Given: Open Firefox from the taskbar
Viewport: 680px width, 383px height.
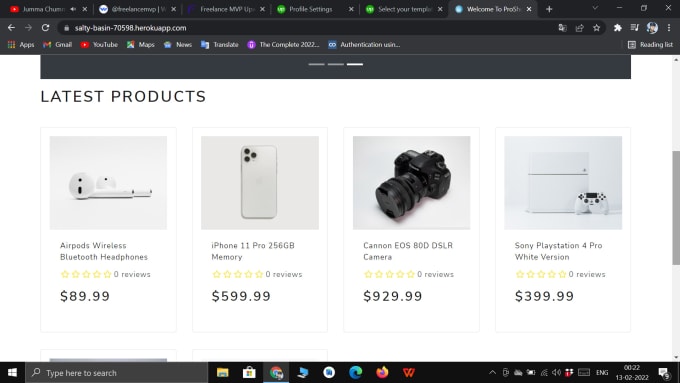Looking at the screenshot, I should (x=382, y=373).
